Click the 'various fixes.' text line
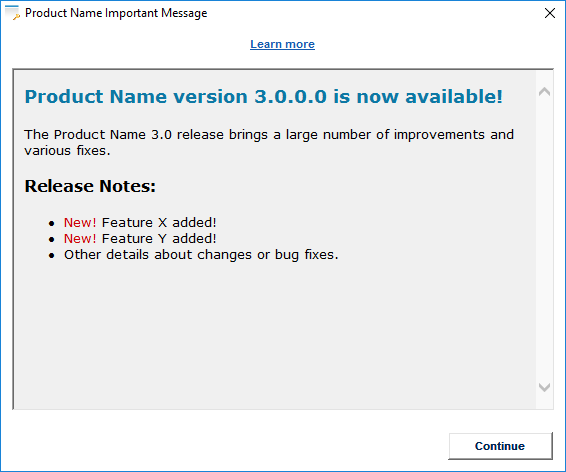This screenshot has height=472, width=566. pos(67,150)
